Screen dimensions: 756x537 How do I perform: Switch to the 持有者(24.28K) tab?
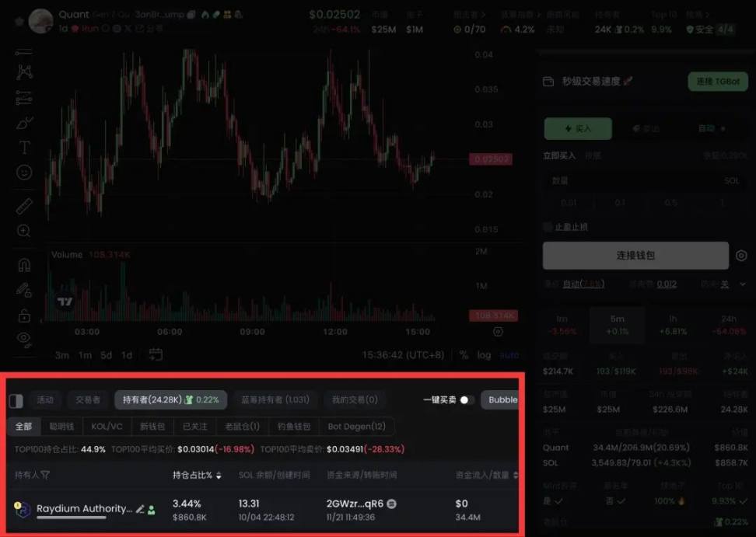point(170,399)
